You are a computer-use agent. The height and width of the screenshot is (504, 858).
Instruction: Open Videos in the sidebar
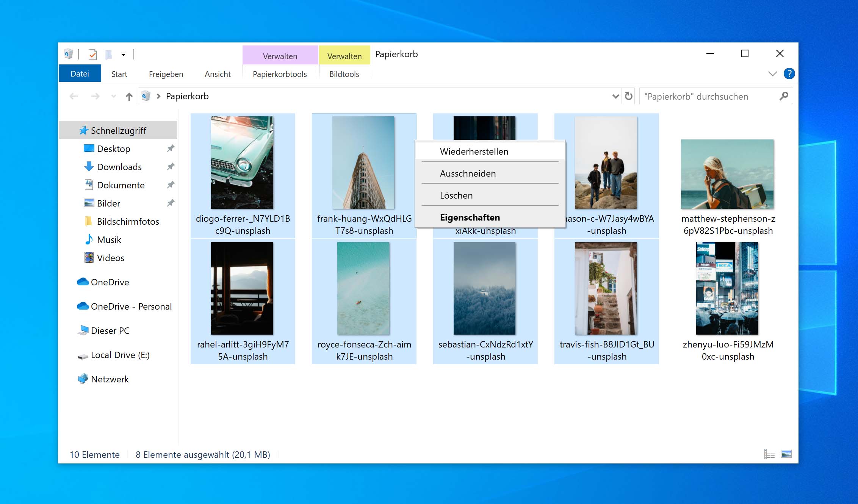[x=110, y=258]
